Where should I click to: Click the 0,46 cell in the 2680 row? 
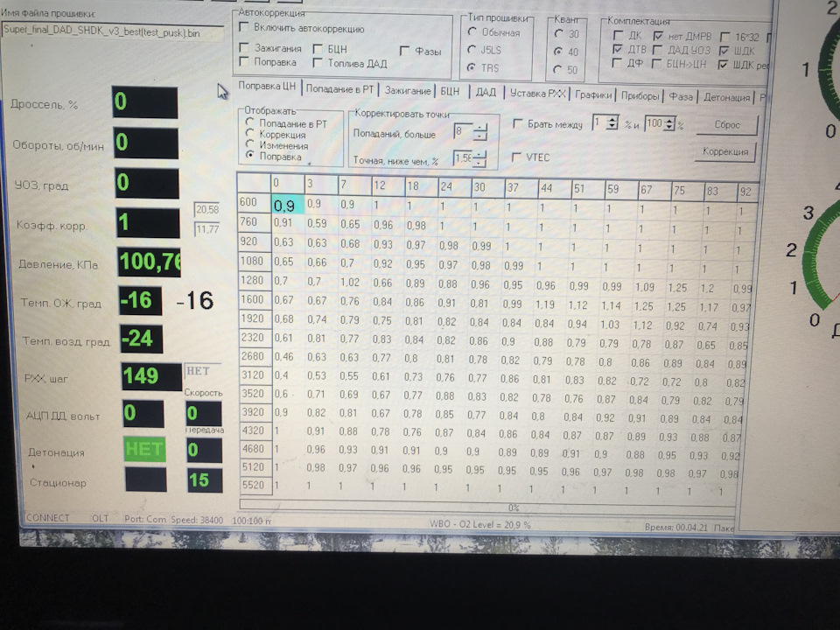tap(286, 356)
